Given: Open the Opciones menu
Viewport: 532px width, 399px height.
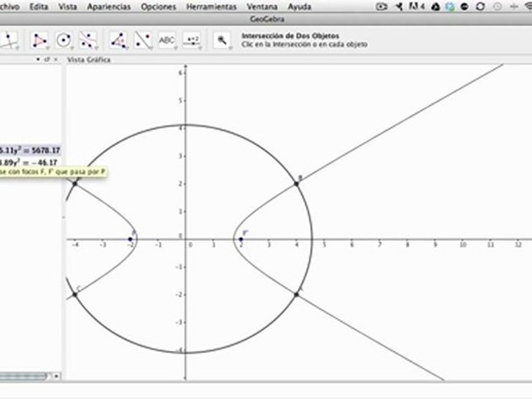Looking at the screenshot, I should (x=158, y=7).
